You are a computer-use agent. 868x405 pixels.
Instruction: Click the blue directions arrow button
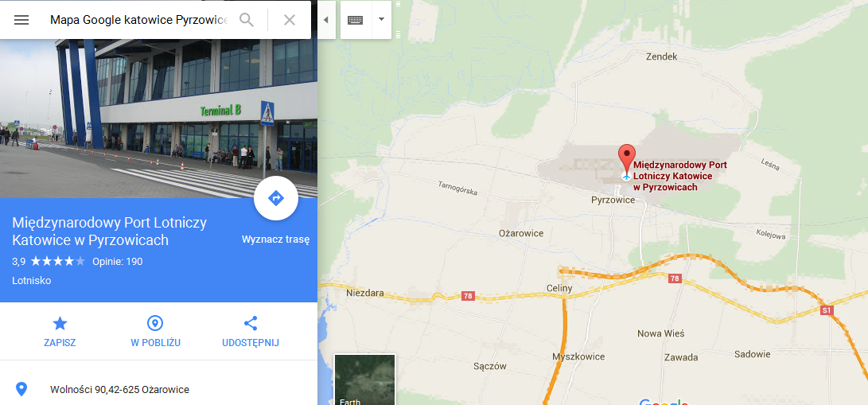276,198
